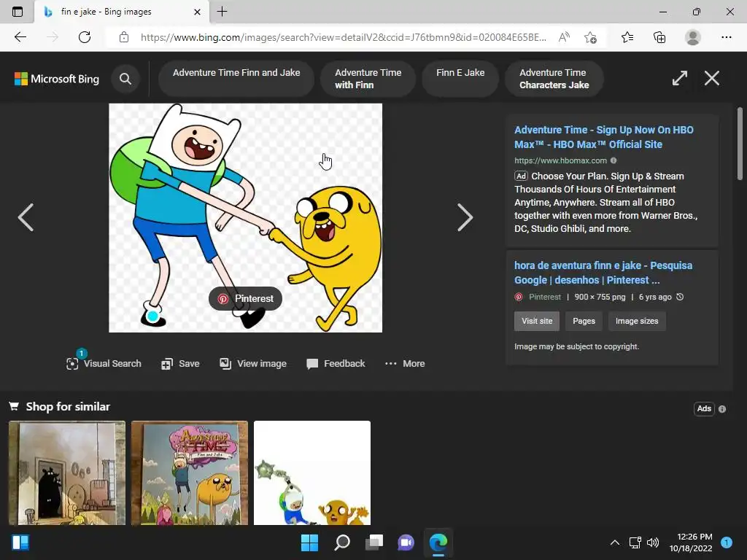The height and width of the screenshot is (560, 747).
Task: Click the Ads info icon
Action: click(x=722, y=409)
